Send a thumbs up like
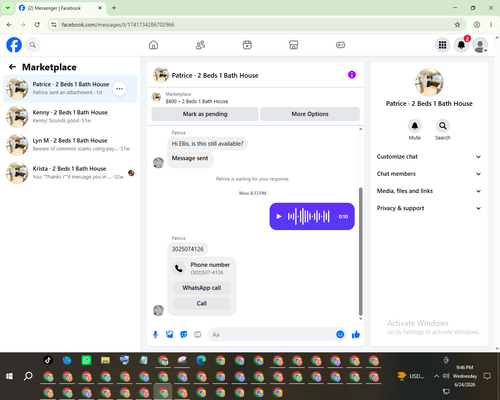 356,334
